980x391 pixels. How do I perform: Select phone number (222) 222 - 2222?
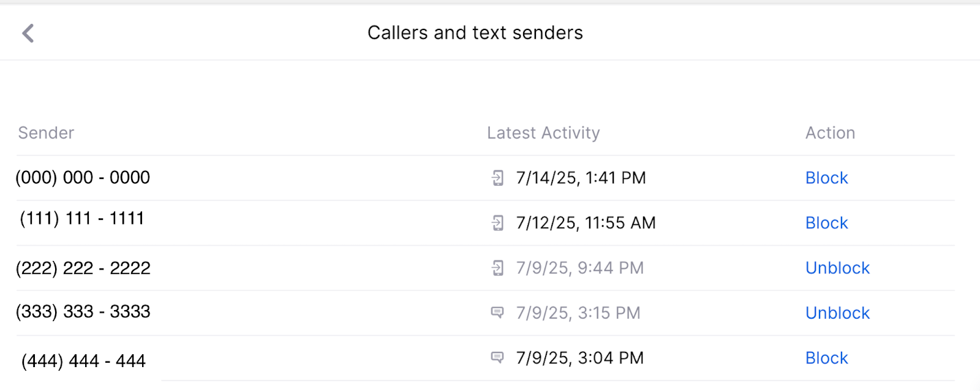[x=83, y=268]
